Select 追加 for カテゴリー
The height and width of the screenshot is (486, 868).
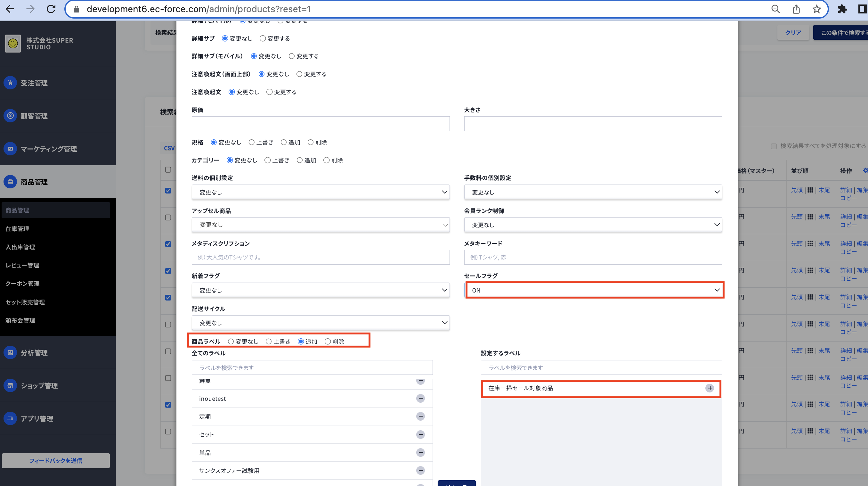click(300, 160)
